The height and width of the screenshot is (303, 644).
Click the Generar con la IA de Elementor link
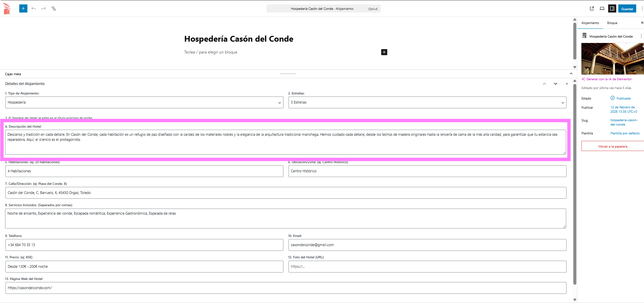click(608, 79)
